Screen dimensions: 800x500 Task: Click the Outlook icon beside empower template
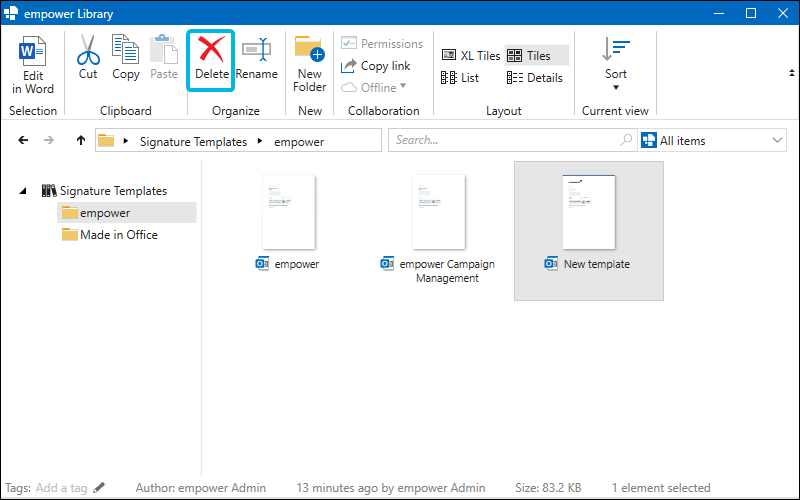262,264
